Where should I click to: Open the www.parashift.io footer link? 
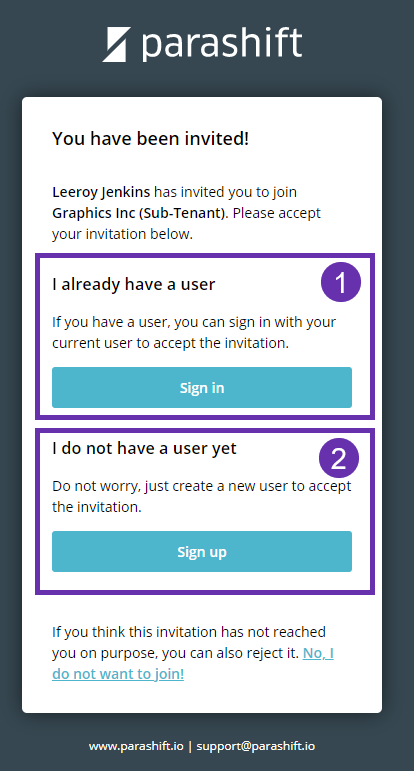click(136, 746)
